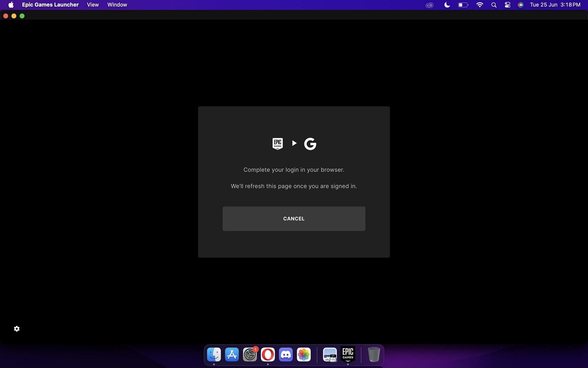This screenshot has width=588, height=368.
Task: Click text 'Complete your login in your browser.'
Action: point(294,170)
